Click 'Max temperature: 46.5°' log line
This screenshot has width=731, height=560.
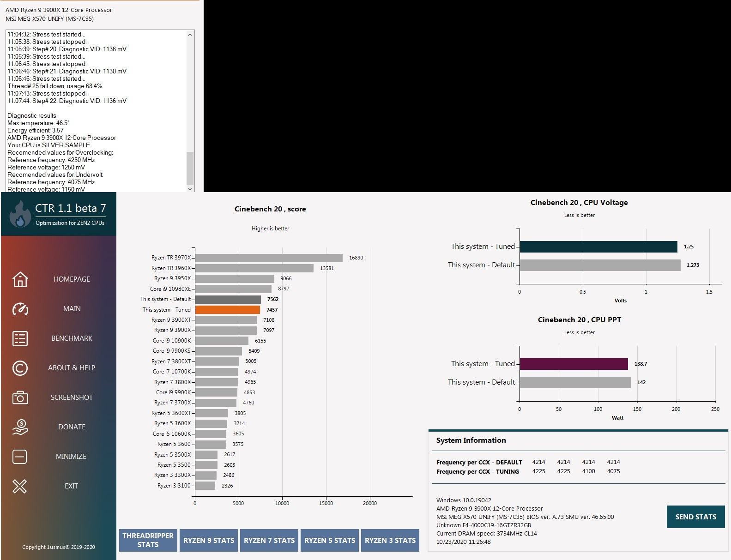pyautogui.click(x=38, y=123)
